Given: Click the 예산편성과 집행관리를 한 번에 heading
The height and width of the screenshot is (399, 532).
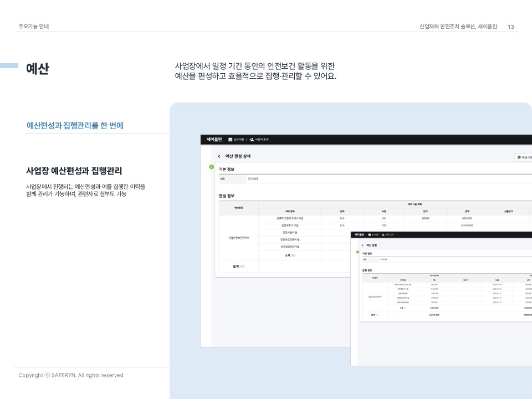Looking at the screenshot, I should click(75, 125).
